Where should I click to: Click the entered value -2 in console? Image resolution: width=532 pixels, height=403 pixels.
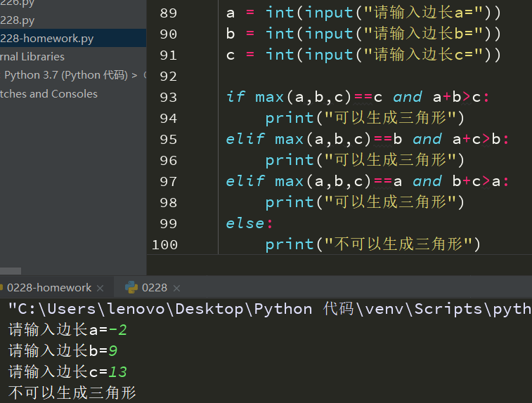pyautogui.click(x=117, y=329)
